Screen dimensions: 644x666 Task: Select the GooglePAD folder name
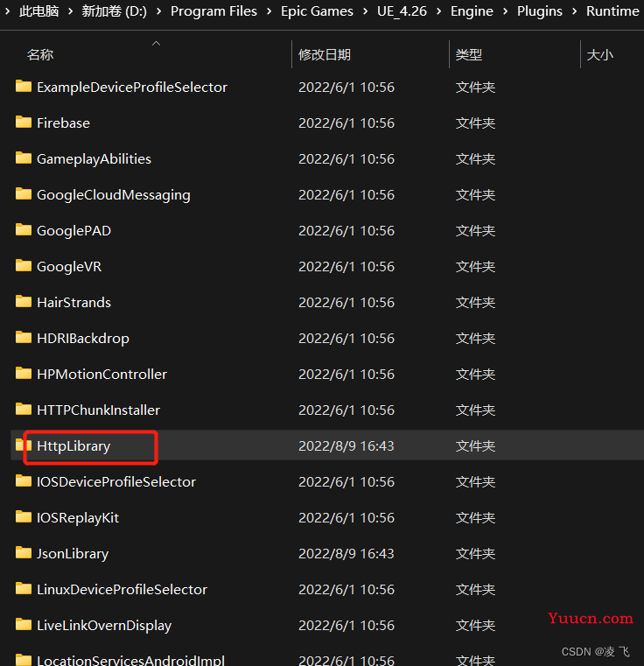[73, 231]
